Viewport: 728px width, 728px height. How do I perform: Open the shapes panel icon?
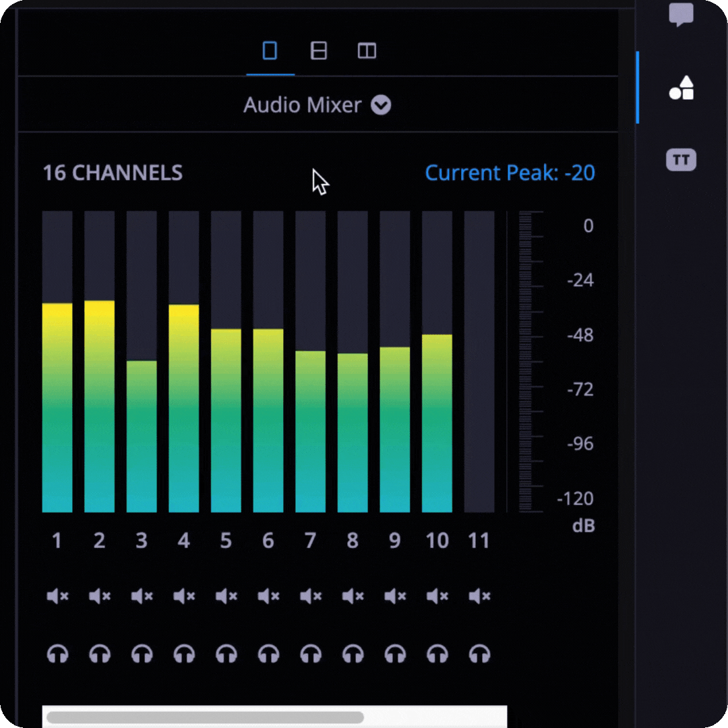point(681,88)
